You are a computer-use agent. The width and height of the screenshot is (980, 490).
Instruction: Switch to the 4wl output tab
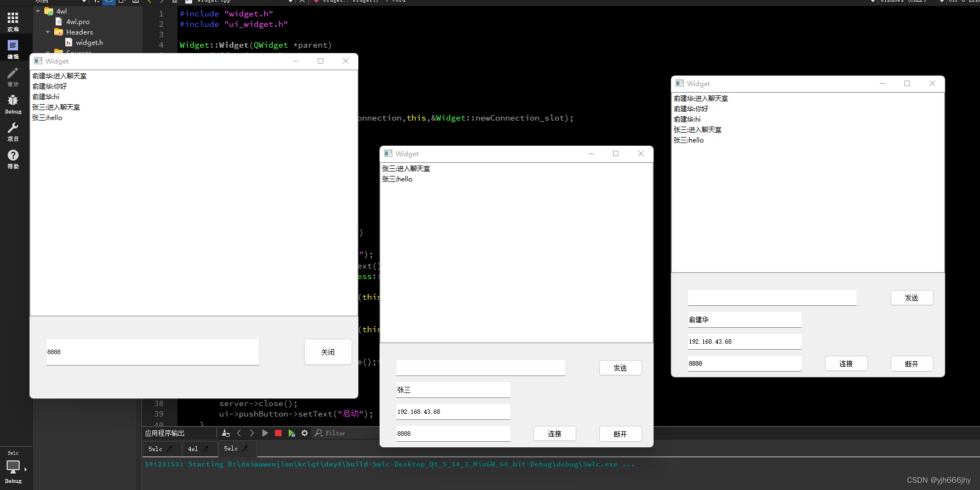click(x=193, y=449)
